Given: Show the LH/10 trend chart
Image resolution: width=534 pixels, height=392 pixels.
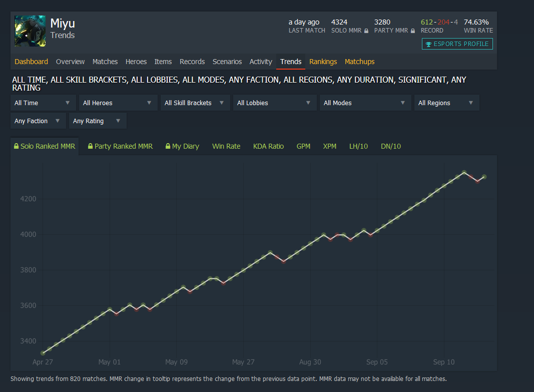Looking at the screenshot, I should (358, 147).
